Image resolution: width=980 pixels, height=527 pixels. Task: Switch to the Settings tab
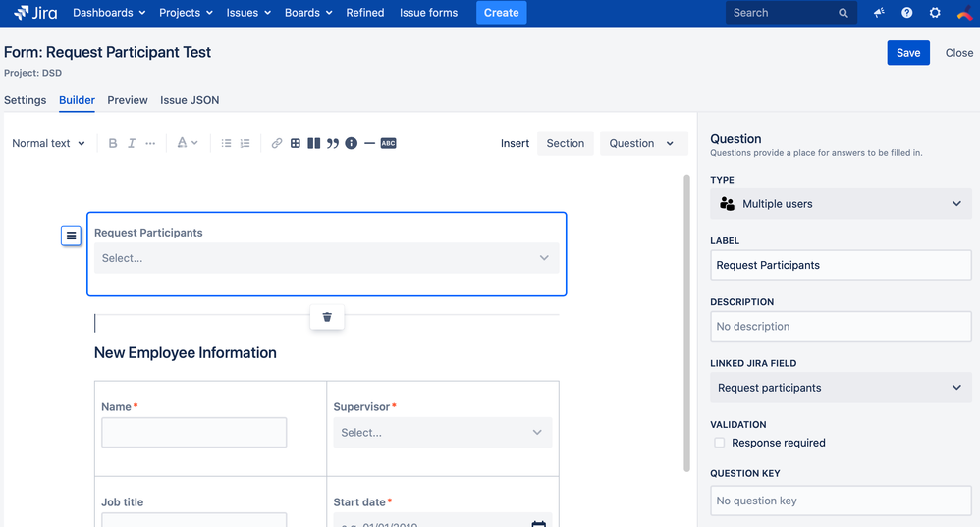(25, 100)
